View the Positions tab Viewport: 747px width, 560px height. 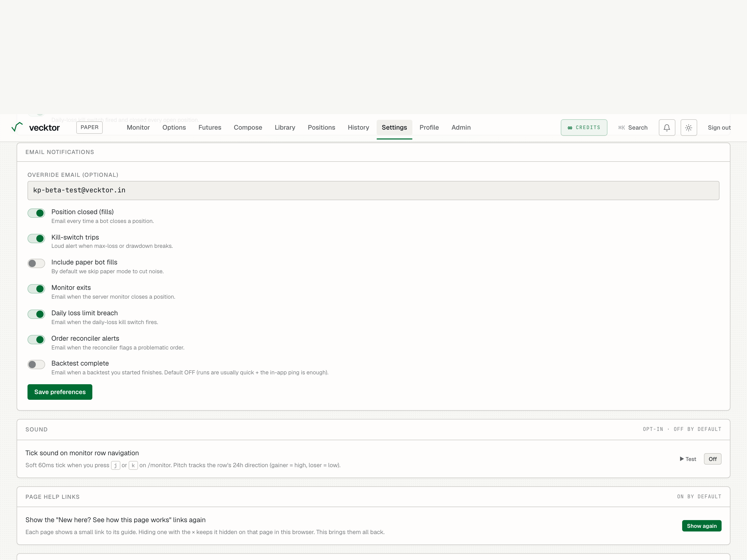click(321, 128)
